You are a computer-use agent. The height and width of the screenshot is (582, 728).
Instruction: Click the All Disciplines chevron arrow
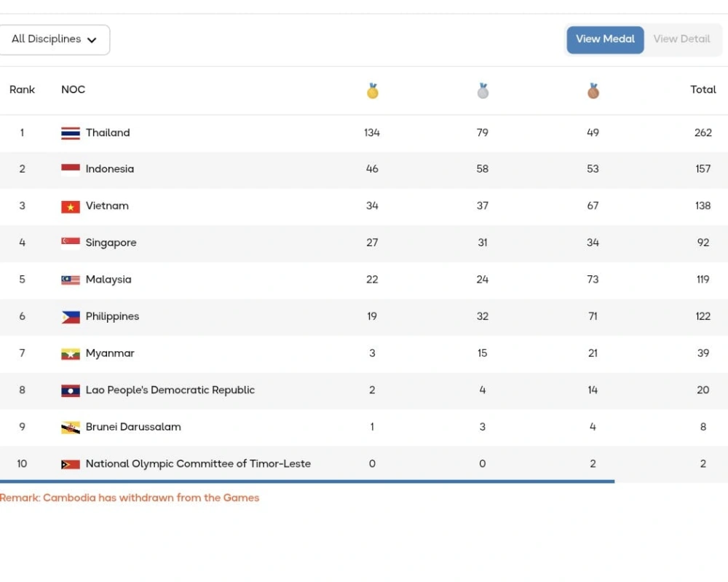92,40
